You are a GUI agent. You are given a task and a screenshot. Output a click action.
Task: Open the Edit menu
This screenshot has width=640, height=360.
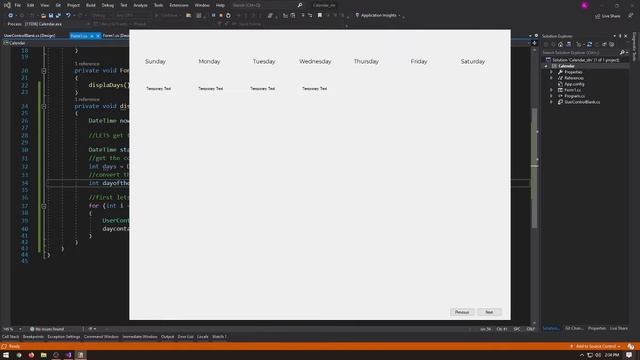point(31,5)
